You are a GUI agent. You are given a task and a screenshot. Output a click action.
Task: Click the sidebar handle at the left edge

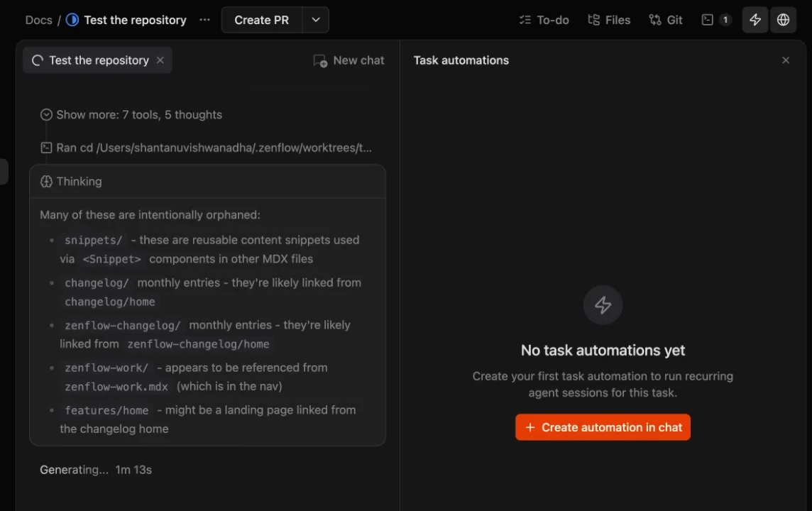pyautogui.click(x=4, y=172)
